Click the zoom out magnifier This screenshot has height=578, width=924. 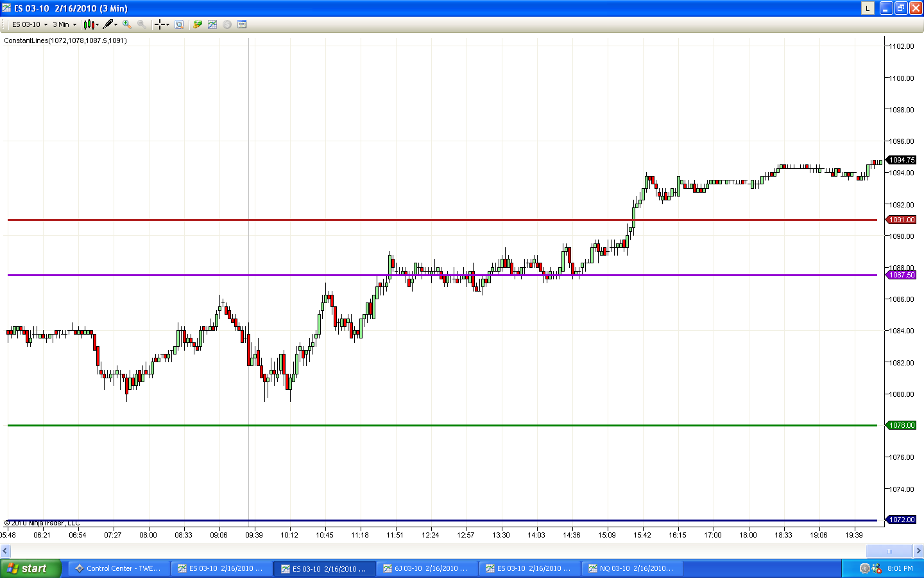click(141, 24)
